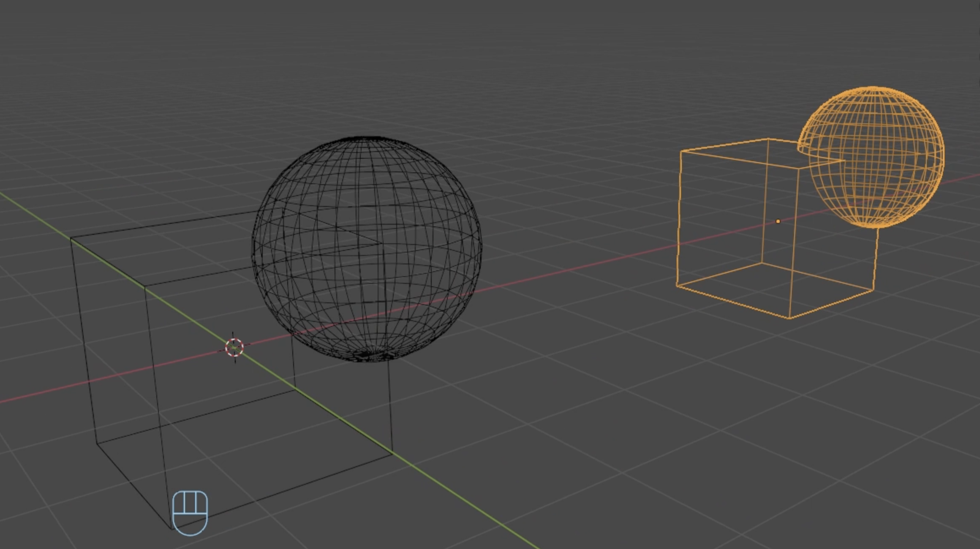Click the blue mouse indicator icon body
The image size is (980, 549).
pyautogui.click(x=190, y=524)
